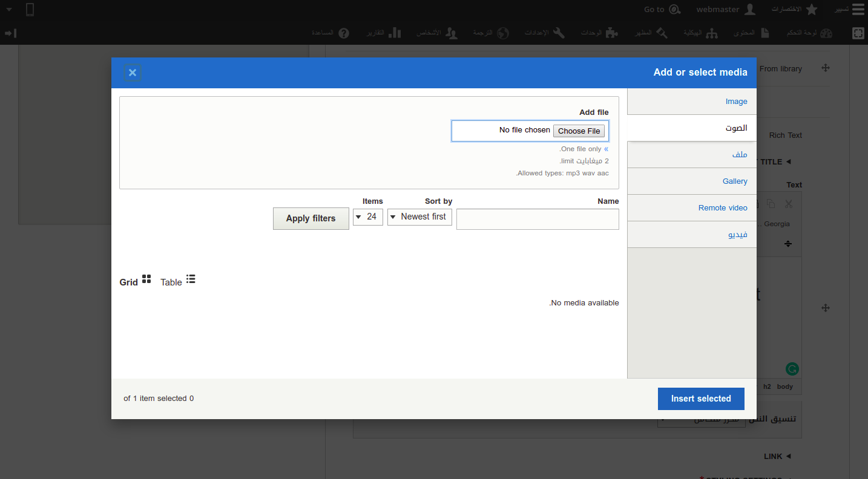The height and width of the screenshot is (479, 868).
Task: Open لوحة التحكم dashboard in admin toolbar
Action: (809, 33)
